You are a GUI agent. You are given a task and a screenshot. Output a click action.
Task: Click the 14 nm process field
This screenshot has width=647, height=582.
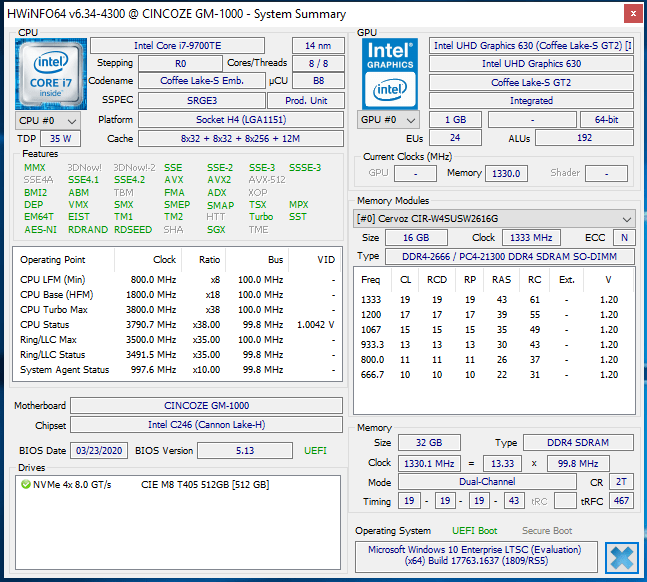[318, 45]
